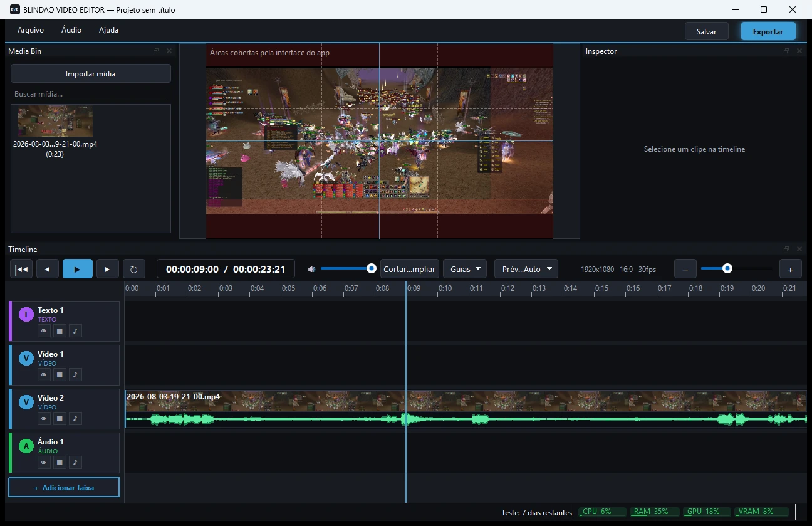The image size is (812, 526).
Task: Select the 2026-08-03 19-21-00.mp4 timeline clip
Action: tap(466, 409)
